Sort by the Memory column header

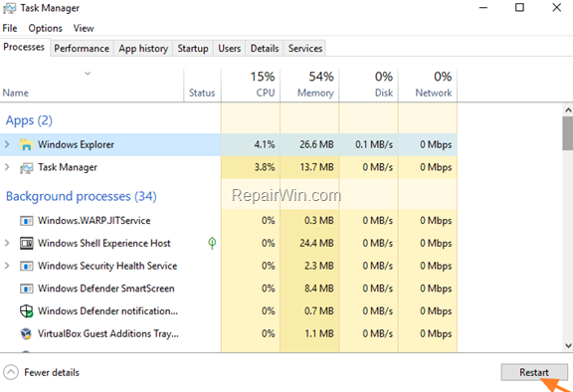click(x=309, y=85)
